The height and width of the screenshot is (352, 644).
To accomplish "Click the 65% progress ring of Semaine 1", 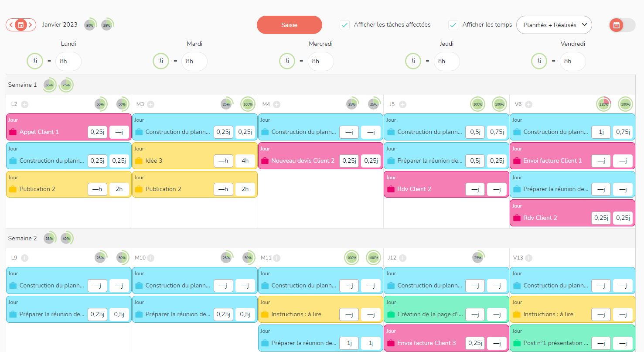I will [x=49, y=85].
